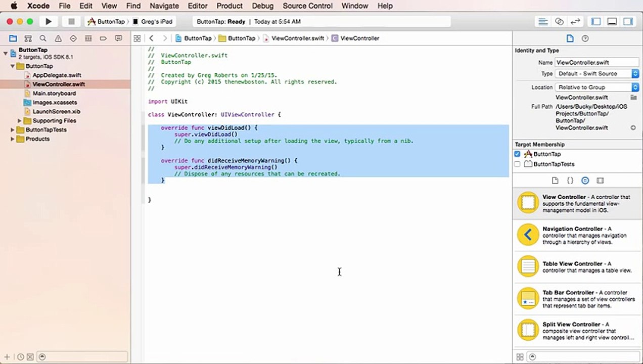643x364 pixels.
Task: Open the Type dropdown Default Swift Source
Action: (x=597, y=74)
